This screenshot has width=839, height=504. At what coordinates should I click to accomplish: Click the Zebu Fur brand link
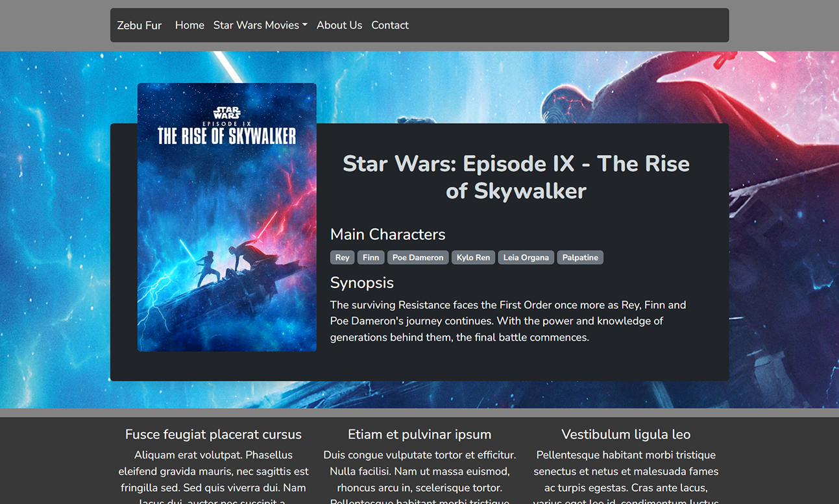140,25
